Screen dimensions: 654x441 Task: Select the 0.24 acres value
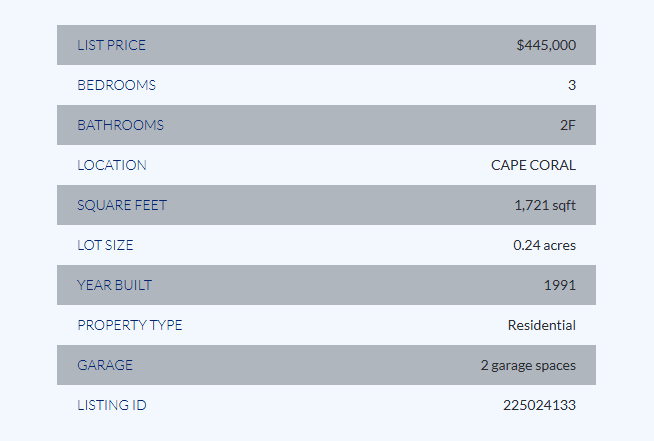pos(544,245)
